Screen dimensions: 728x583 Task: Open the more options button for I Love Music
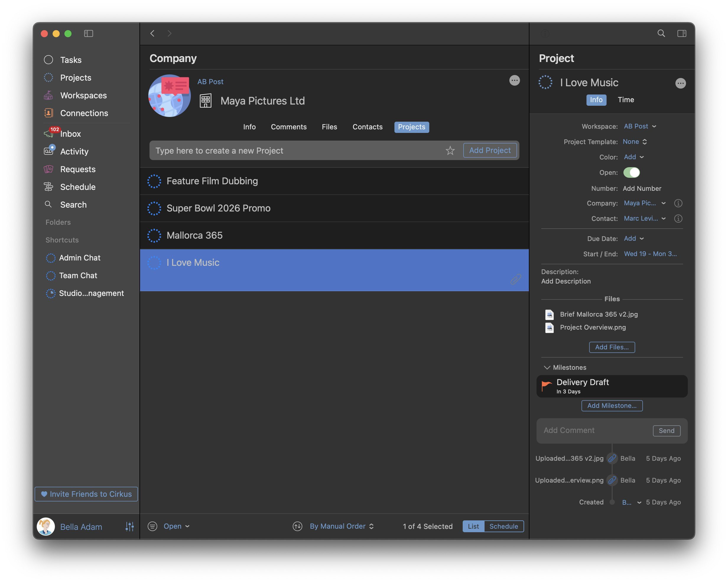click(680, 83)
